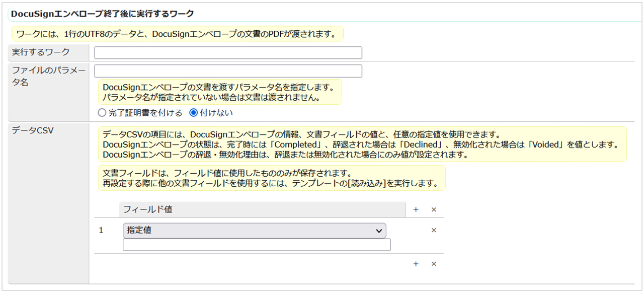The width and height of the screenshot is (644, 292).
Task: Click the note about パラメータ名を指定します
Action: coord(219,92)
